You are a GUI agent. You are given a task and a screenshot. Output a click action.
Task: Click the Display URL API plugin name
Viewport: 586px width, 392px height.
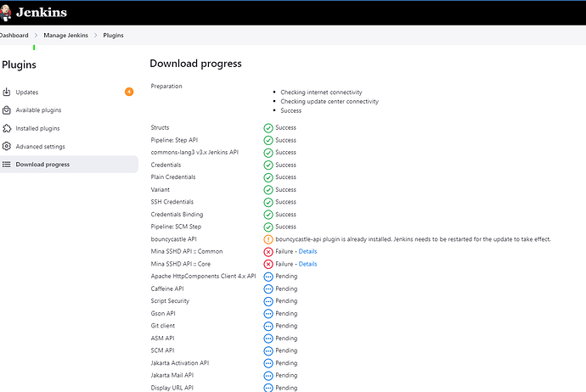click(172, 388)
